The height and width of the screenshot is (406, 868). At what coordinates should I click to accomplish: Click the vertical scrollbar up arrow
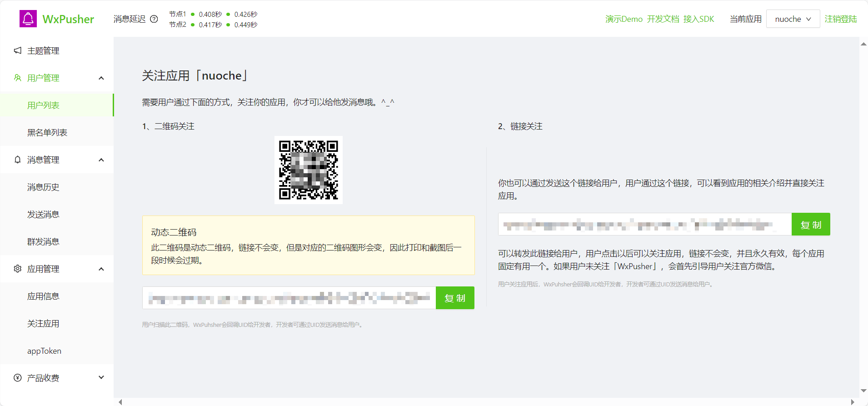[863, 44]
